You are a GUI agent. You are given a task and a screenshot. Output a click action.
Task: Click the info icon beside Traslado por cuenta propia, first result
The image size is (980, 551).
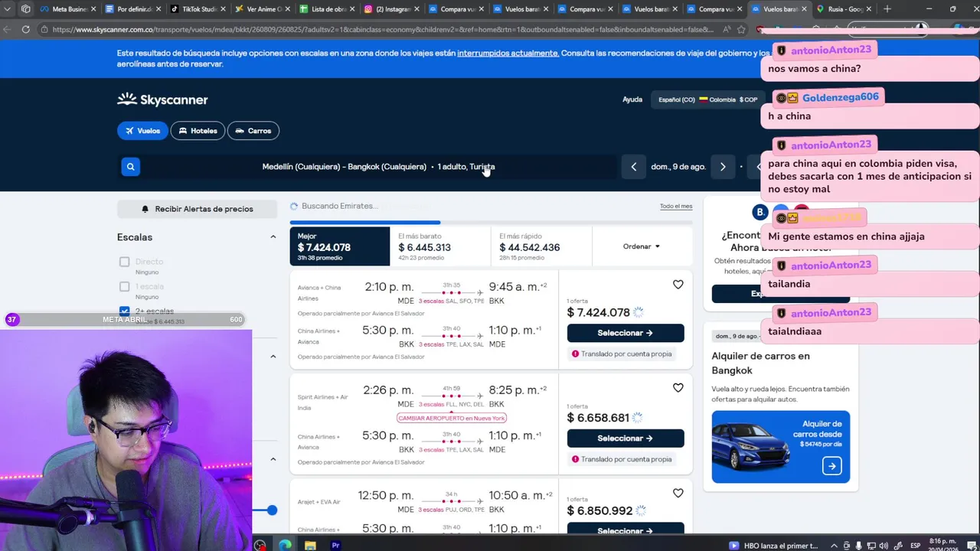[575, 354]
